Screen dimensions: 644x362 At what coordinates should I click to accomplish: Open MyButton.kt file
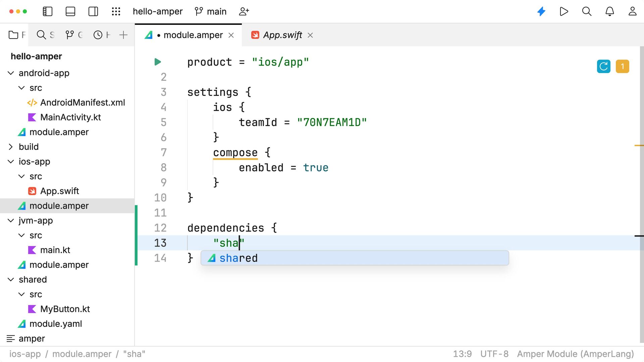coord(65,309)
